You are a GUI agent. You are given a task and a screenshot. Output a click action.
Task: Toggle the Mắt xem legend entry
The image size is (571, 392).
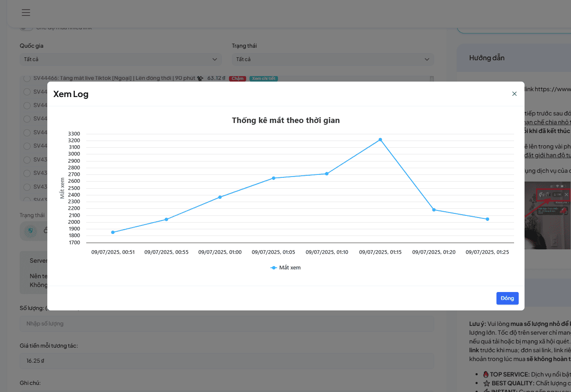tap(285, 268)
